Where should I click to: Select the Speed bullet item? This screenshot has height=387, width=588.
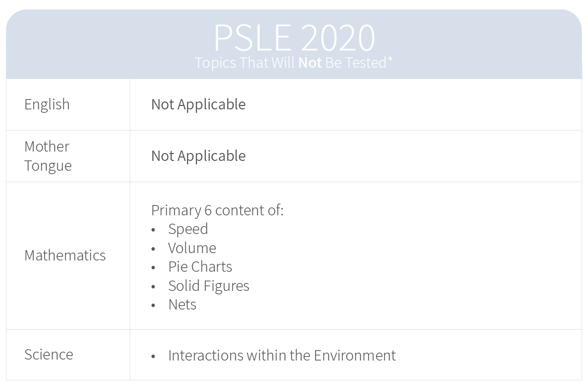tap(188, 229)
